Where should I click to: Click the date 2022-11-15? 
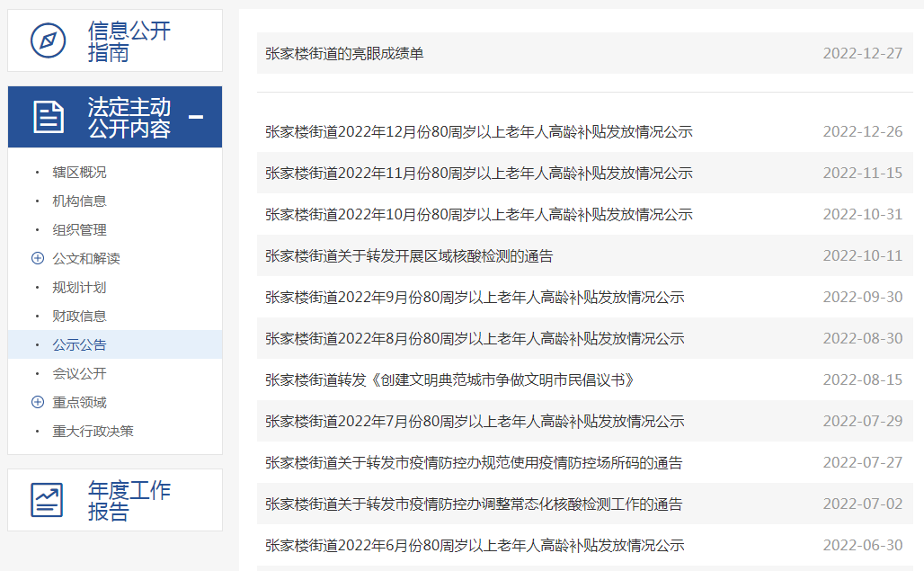(863, 174)
